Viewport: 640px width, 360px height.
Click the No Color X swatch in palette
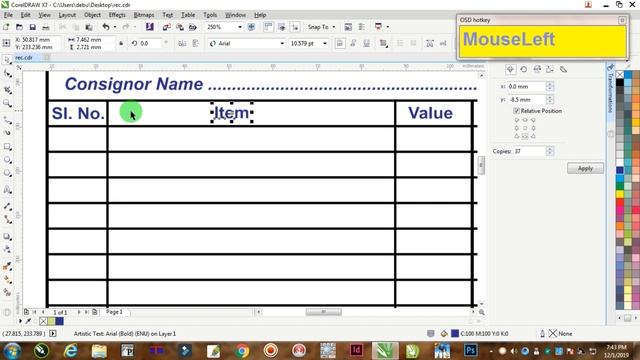[x=620, y=74]
